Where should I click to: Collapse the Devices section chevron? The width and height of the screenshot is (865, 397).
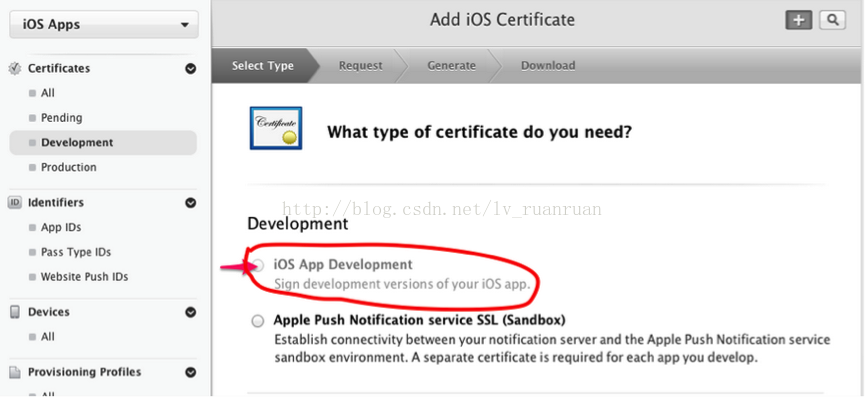click(190, 312)
